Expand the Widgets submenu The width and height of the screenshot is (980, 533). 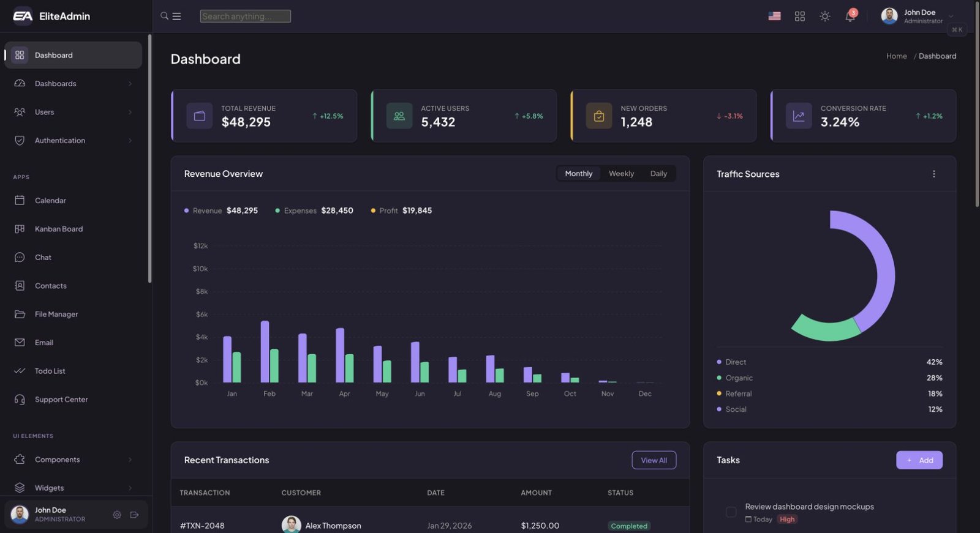tap(73, 488)
